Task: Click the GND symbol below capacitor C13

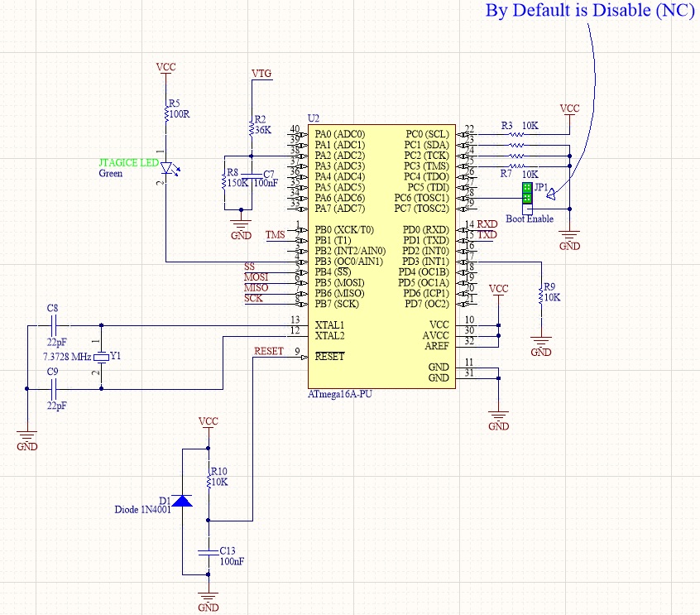Action: (x=208, y=601)
